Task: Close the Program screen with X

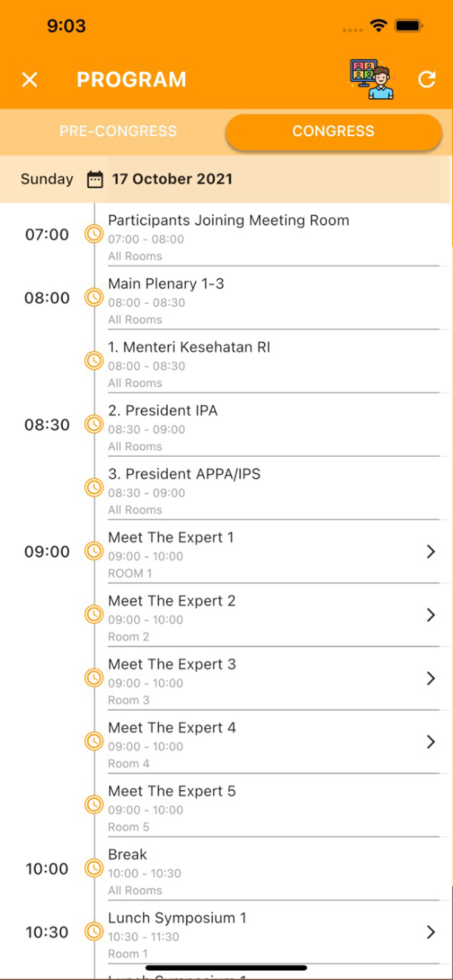Action: coord(30,79)
